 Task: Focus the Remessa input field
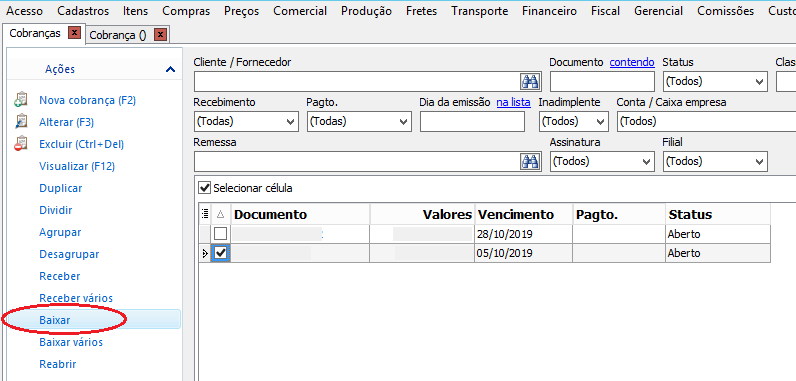point(356,161)
